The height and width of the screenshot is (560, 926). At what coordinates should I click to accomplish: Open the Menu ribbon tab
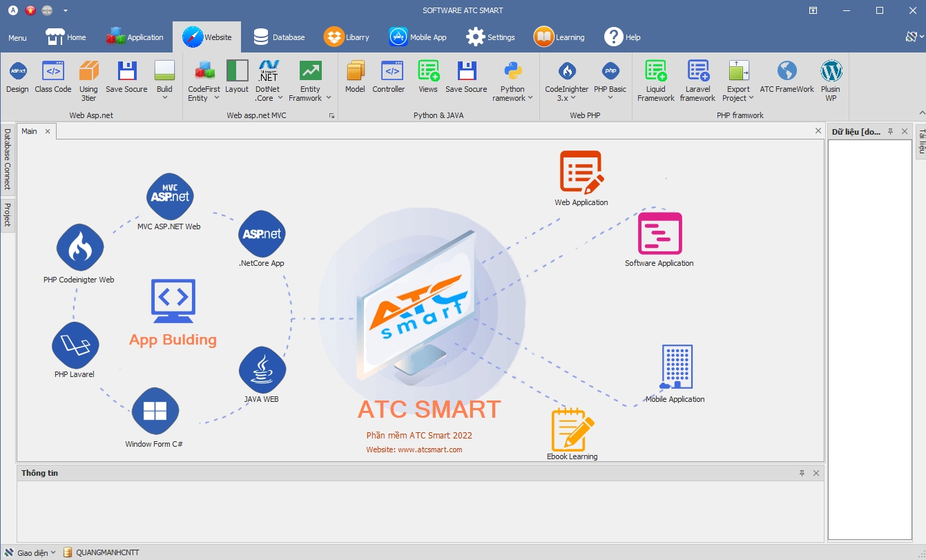(x=17, y=37)
